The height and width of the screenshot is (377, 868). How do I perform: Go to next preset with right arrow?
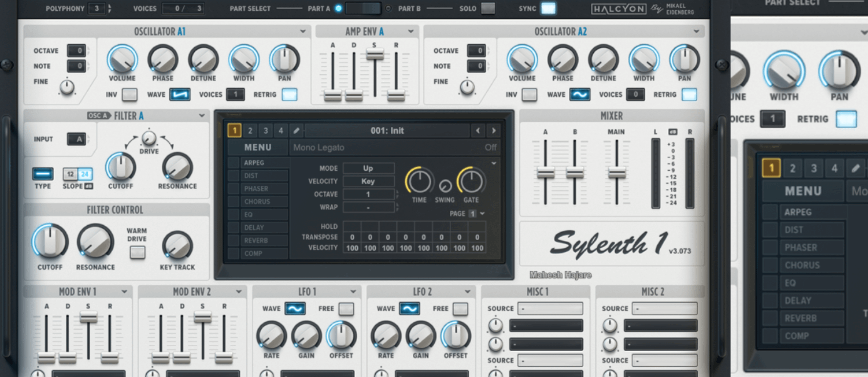coord(494,130)
